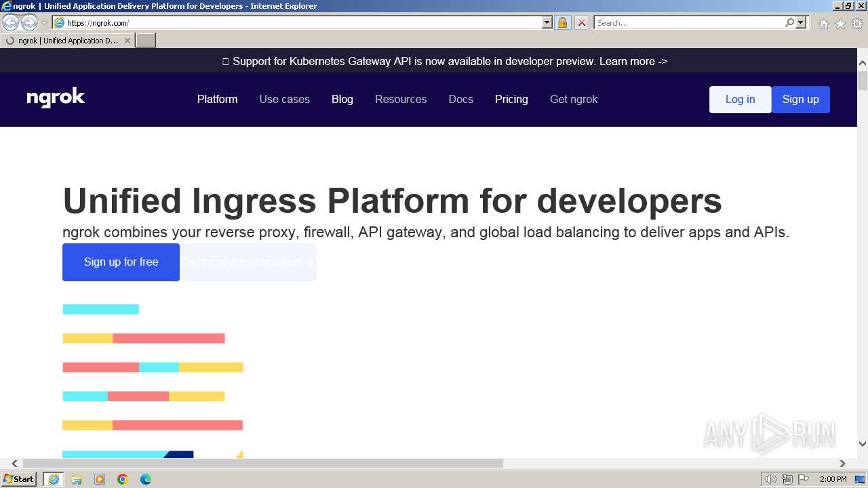The width and height of the screenshot is (868, 488).
Task: Click the volume speaker tray icon
Action: pos(771,479)
